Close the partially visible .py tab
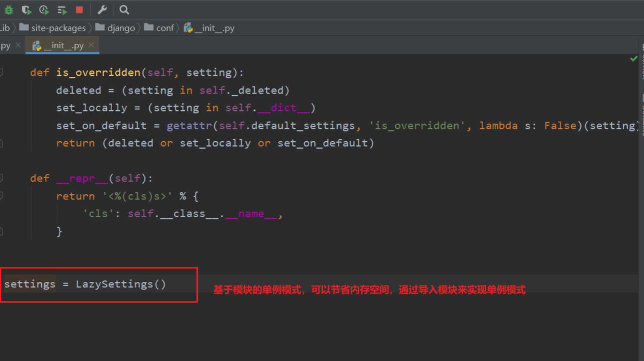The width and height of the screenshot is (644, 361). (x=18, y=45)
